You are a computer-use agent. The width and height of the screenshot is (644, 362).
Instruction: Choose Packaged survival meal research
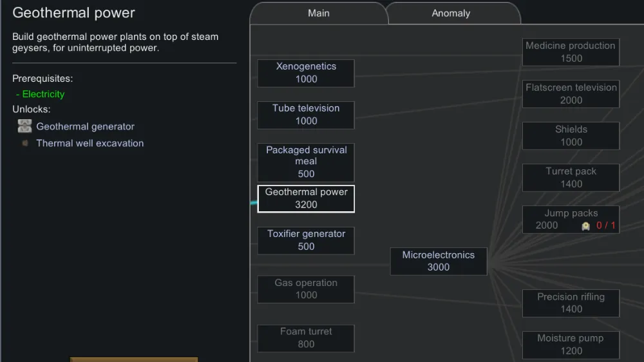(x=306, y=162)
